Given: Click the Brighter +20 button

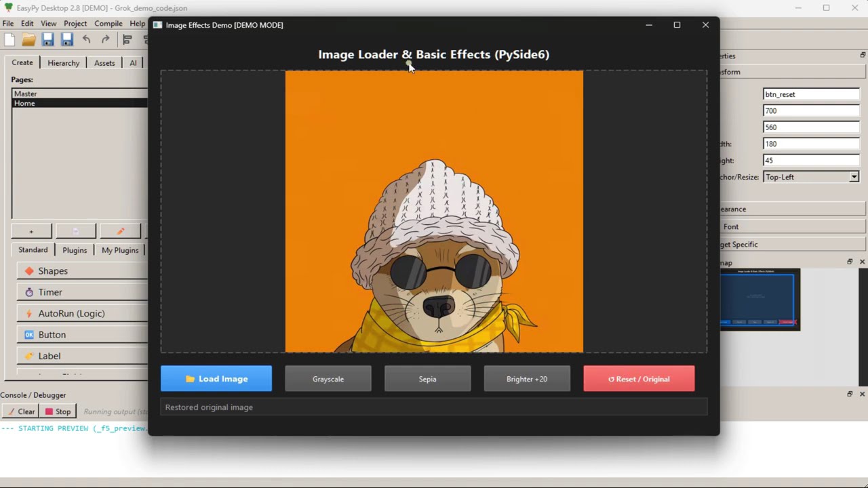Looking at the screenshot, I should 527,379.
